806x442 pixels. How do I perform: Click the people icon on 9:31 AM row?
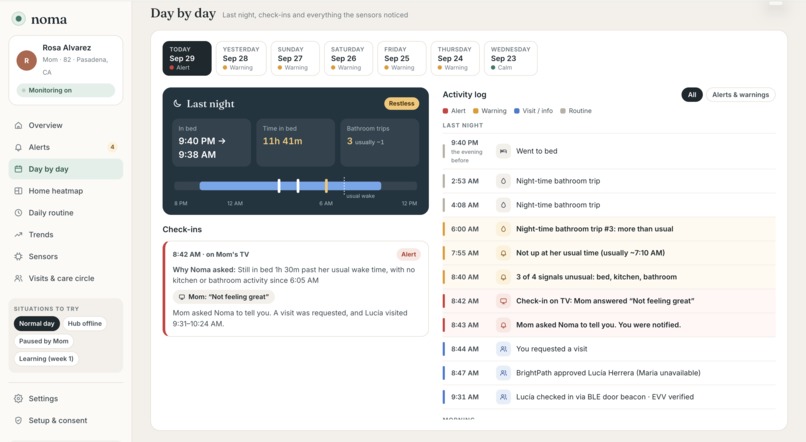[x=503, y=397]
